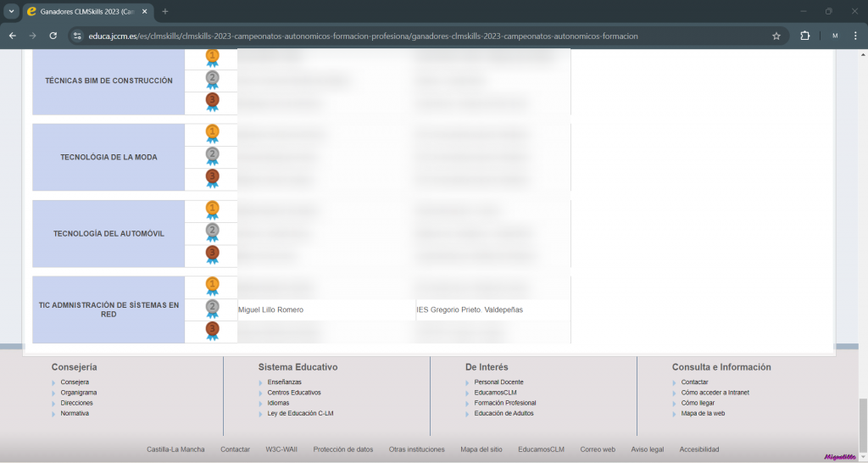The image size is (868, 463).
Task: Open the Normativa footer link
Action: [x=75, y=413]
